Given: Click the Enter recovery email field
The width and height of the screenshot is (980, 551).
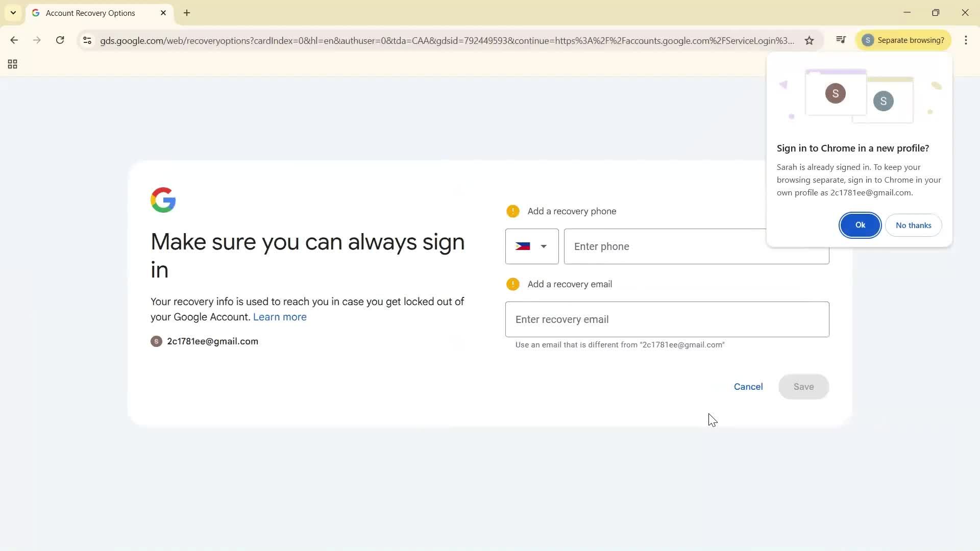Looking at the screenshot, I should [667, 319].
